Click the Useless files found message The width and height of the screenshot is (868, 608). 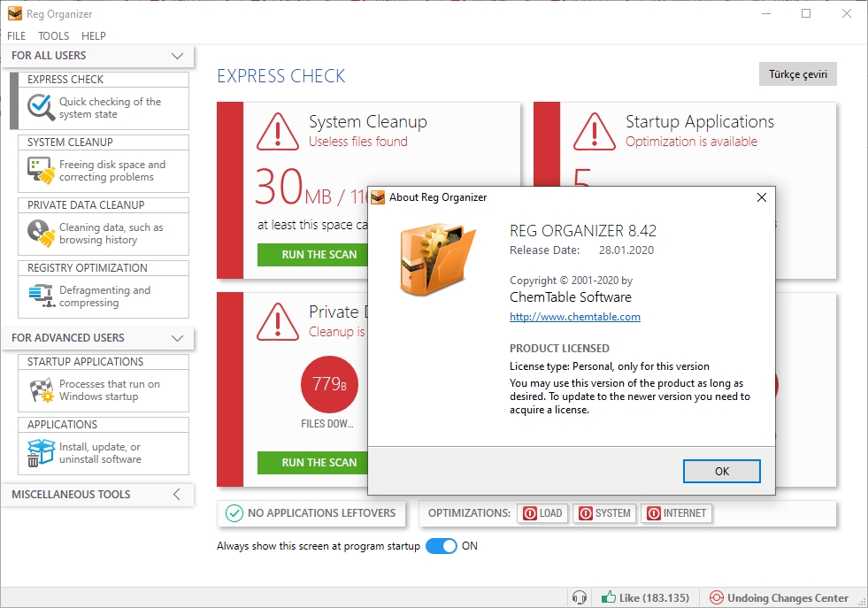click(x=358, y=142)
